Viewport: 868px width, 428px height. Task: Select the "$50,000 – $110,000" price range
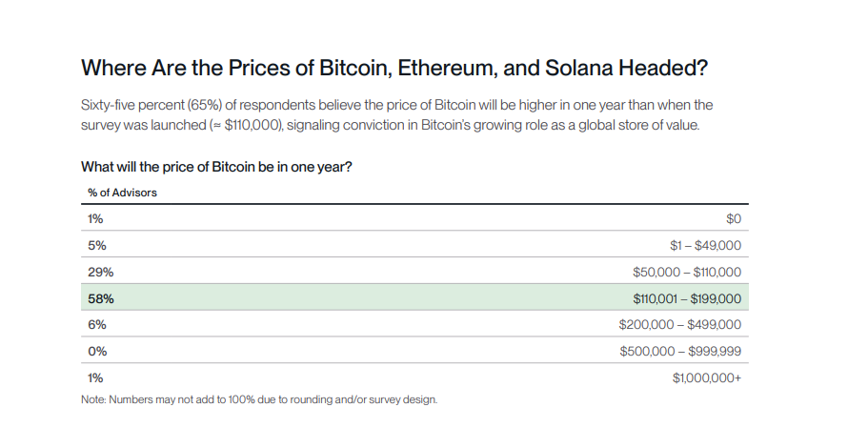686,272
